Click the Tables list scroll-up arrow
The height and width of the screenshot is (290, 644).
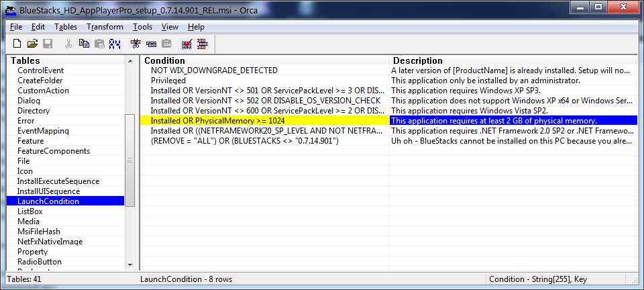pos(130,61)
